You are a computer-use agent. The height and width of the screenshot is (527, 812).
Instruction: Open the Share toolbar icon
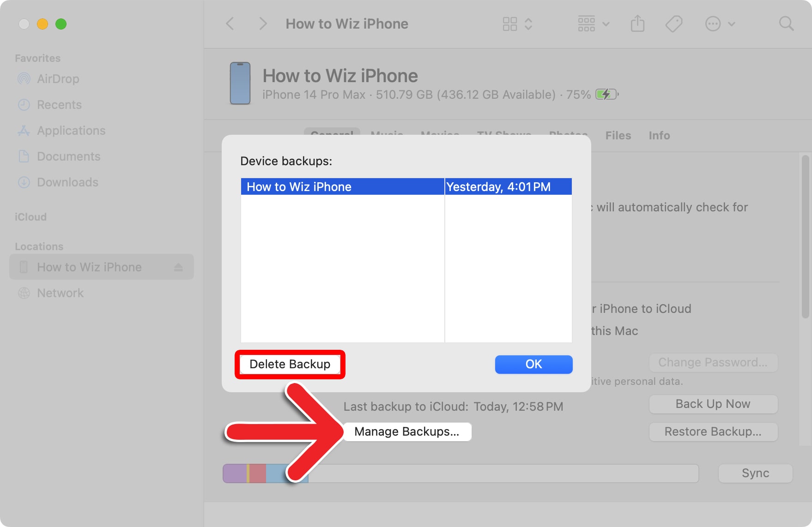[637, 24]
